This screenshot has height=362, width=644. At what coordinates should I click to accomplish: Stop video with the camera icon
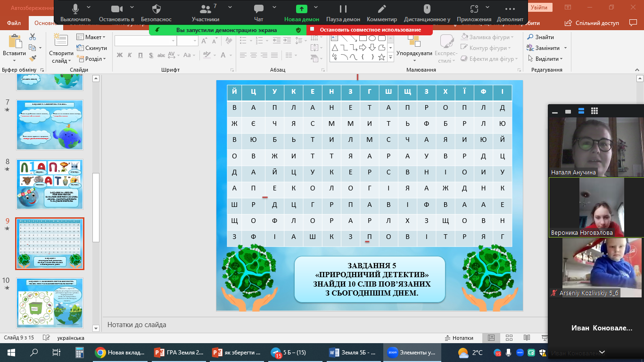[x=116, y=12]
